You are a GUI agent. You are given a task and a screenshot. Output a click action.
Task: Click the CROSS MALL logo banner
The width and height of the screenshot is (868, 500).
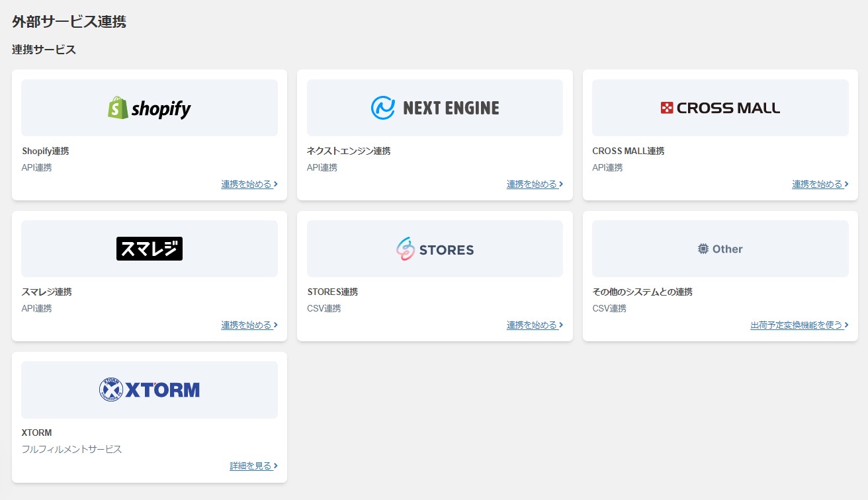(x=720, y=108)
